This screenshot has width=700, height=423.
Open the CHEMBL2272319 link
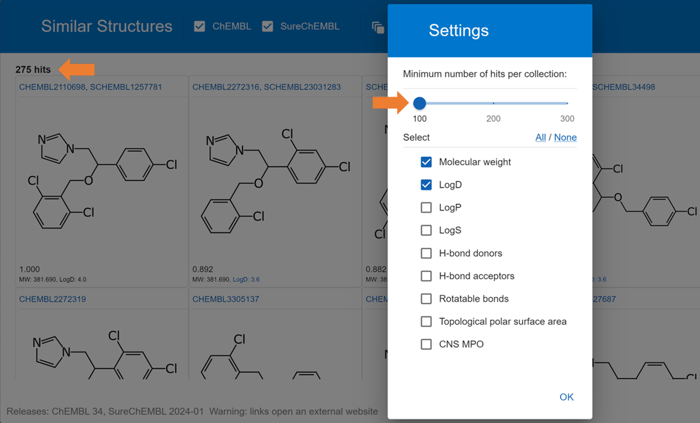click(52, 299)
